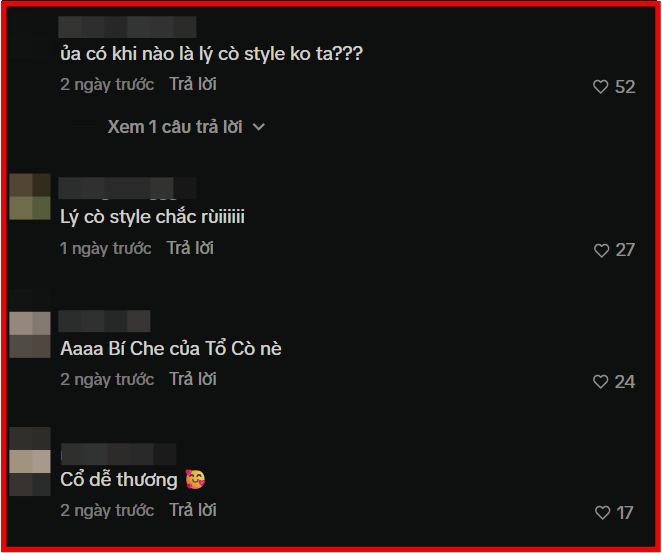Open avatar of 'Lý cò style chắc' commenter

30,196
